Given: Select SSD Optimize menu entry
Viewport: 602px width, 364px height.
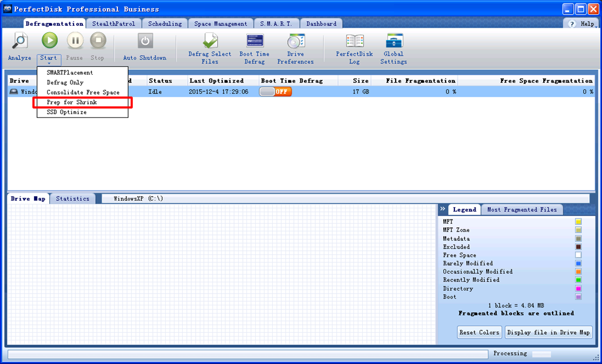Looking at the screenshot, I should click(x=82, y=112).
